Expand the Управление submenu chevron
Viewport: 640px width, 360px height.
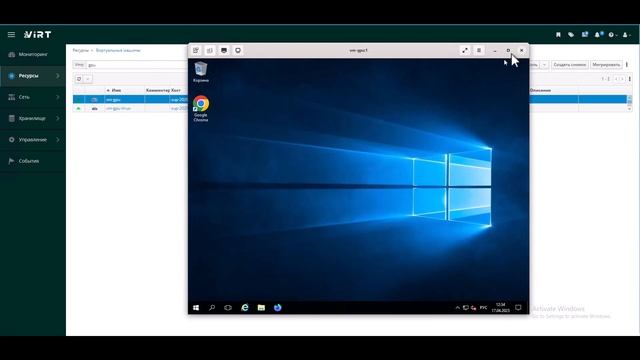point(58,140)
